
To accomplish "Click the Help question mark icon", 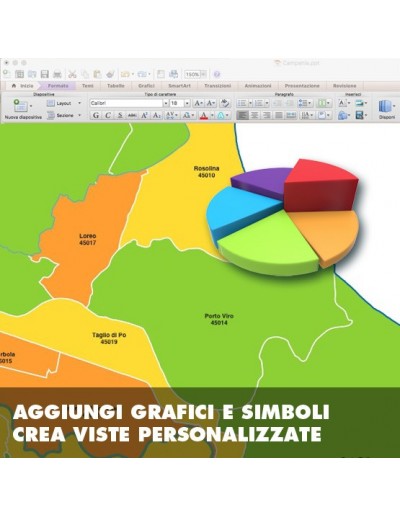I will coord(217,74).
